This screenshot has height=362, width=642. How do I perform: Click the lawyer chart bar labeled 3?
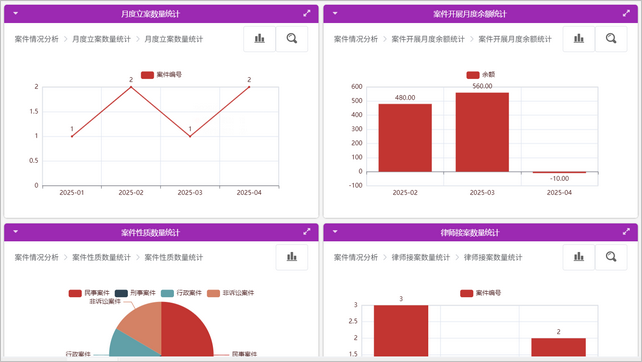pos(401,330)
